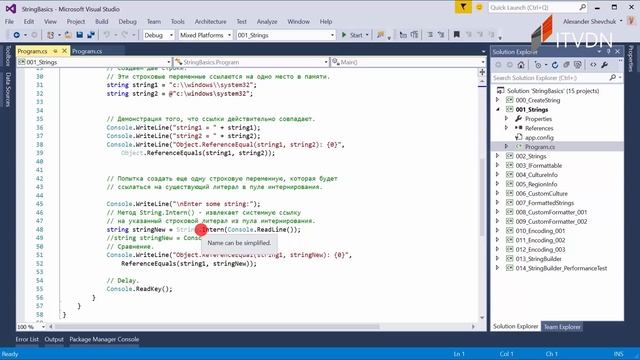Click the Redo toolbar icon
Viewport: 640px width, 360px height.
point(124,35)
